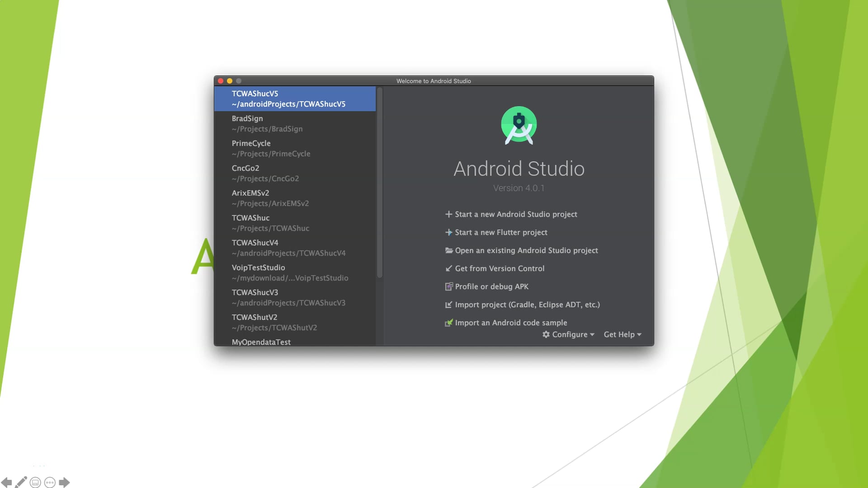
Task: Click Start a new Flutter project link
Action: pyautogui.click(x=500, y=232)
